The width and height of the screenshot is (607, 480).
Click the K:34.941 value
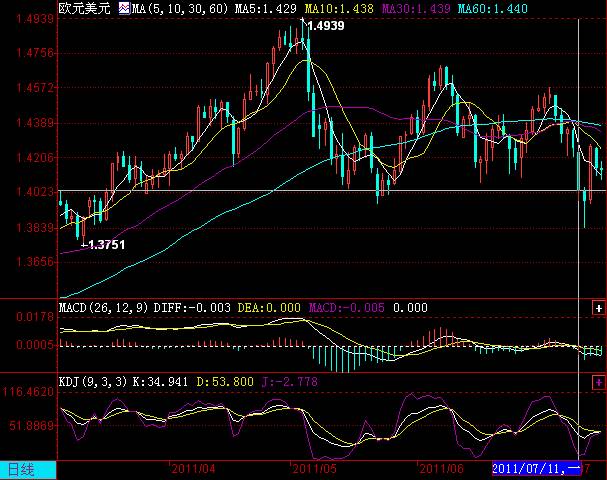tap(160, 382)
